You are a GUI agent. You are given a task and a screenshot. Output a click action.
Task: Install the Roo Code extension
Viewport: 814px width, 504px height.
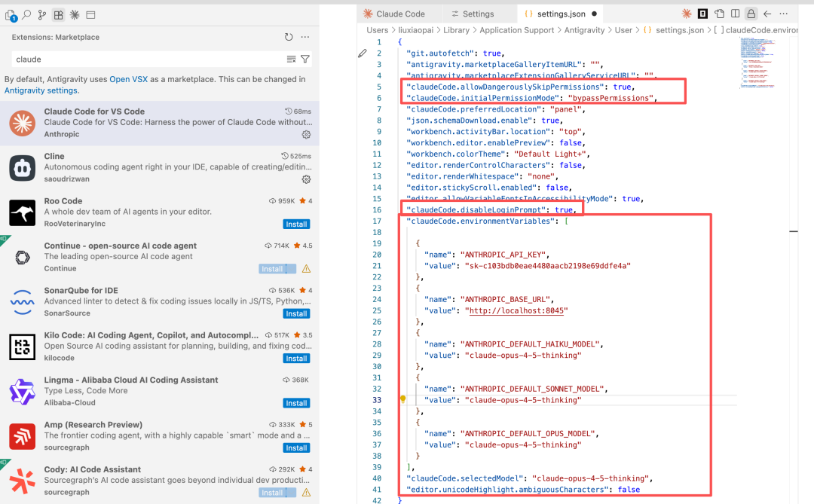tap(296, 224)
